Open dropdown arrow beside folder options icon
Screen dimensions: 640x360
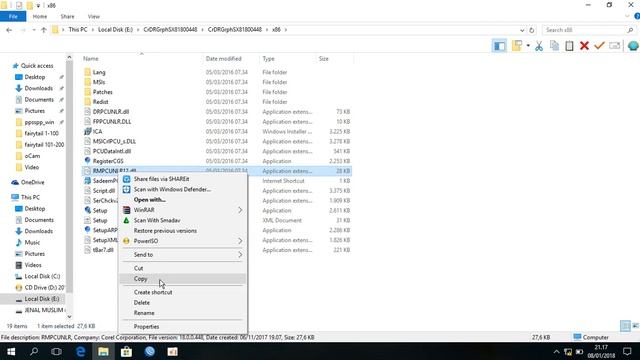528,46
